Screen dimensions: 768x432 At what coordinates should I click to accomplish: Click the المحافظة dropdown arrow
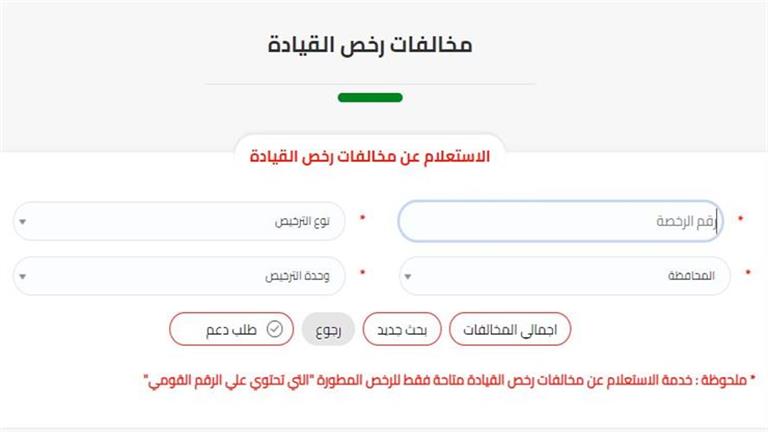click(x=408, y=277)
